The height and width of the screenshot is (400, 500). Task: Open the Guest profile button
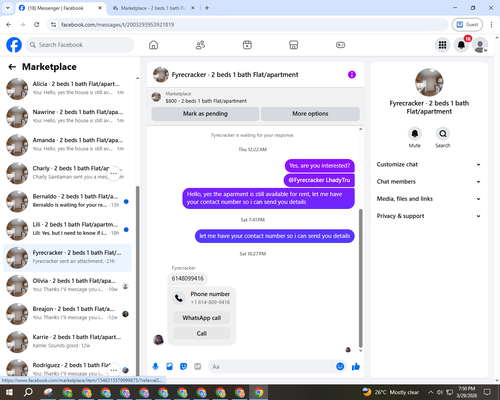tap(467, 25)
